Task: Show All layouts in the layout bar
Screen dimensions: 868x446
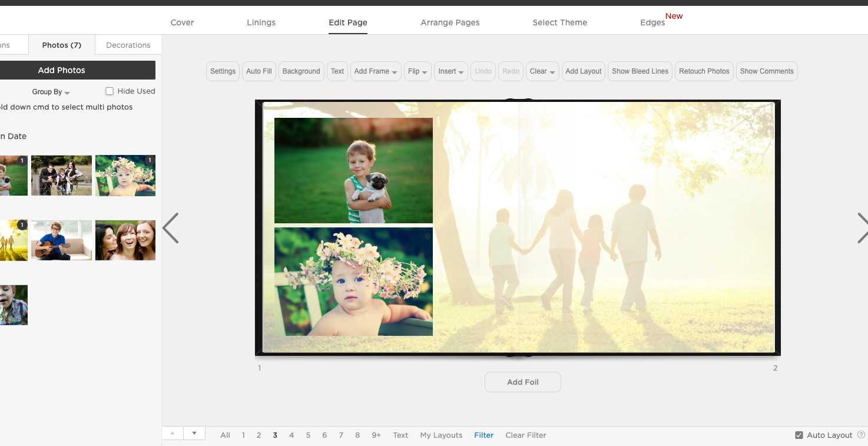Action: [225, 435]
